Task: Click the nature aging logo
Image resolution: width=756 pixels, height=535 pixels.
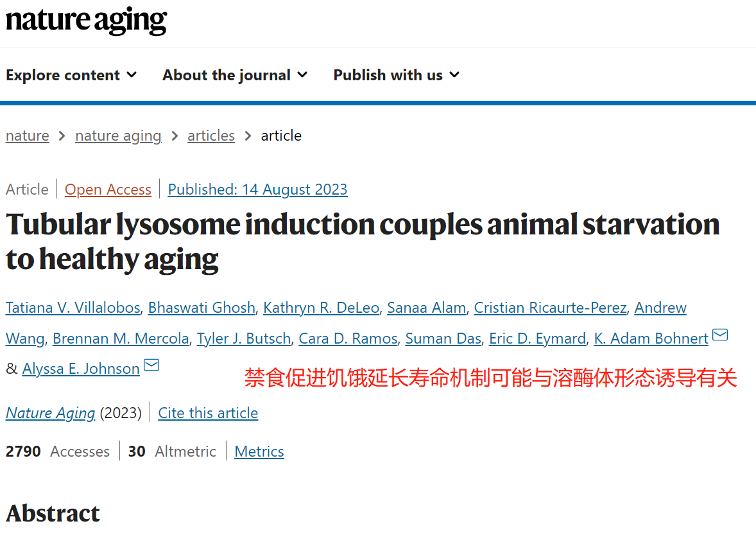Action: [86, 21]
